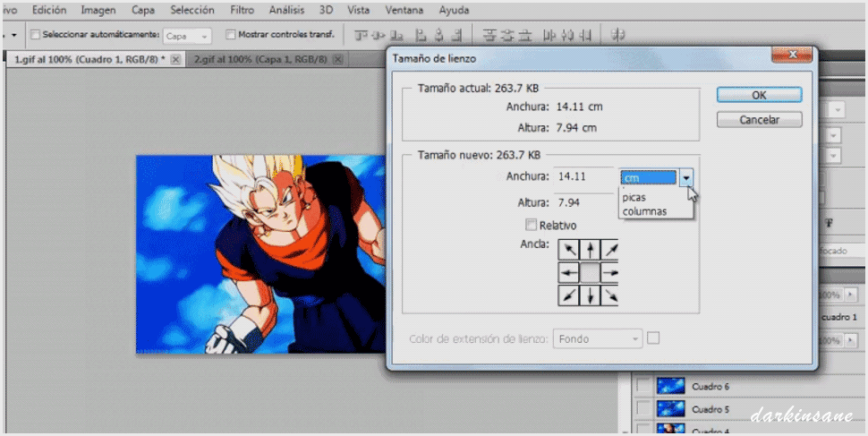Open the Capa auto-select dropdown
868x436 pixels.
click(x=187, y=36)
